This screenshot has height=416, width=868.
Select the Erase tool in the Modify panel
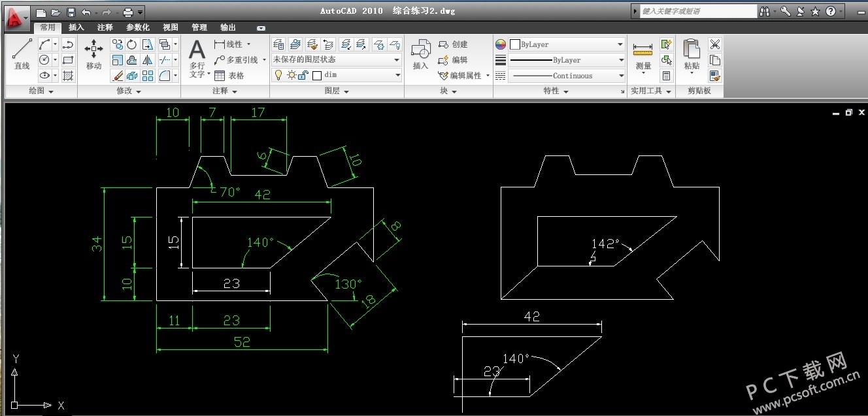pos(118,76)
